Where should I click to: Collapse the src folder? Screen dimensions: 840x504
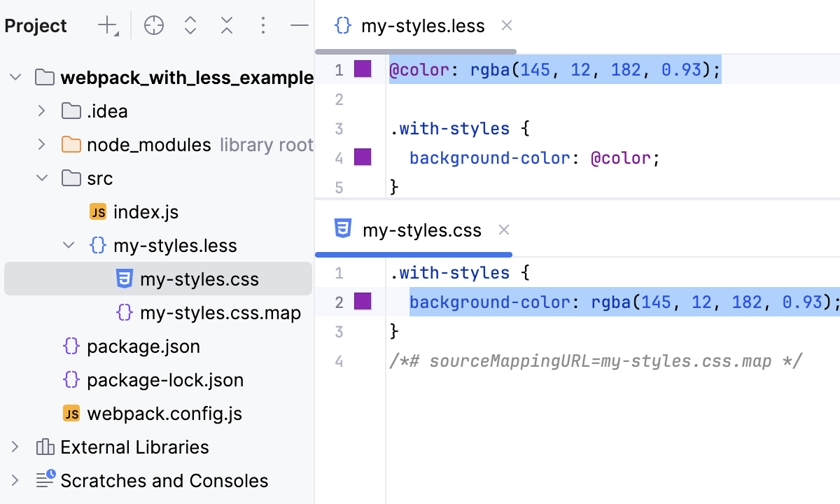click(x=41, y=178)
